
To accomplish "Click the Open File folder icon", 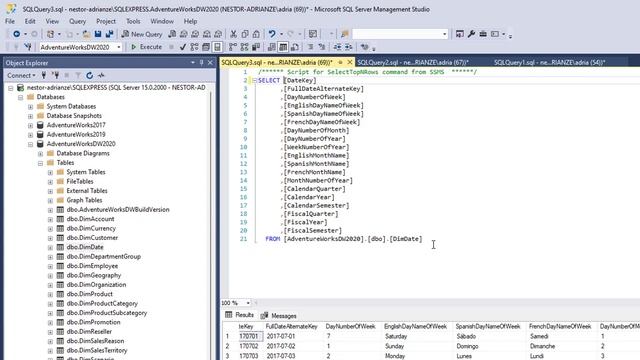I will coord(86,34).
